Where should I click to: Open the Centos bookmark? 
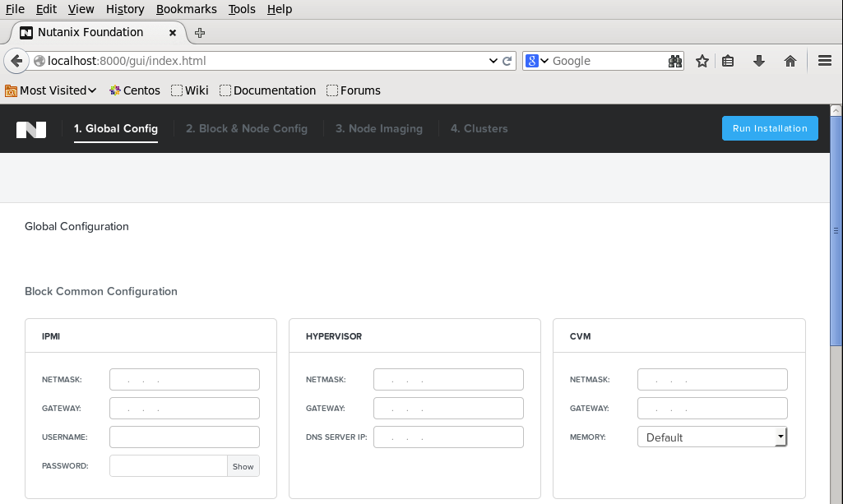coord(134,90)
